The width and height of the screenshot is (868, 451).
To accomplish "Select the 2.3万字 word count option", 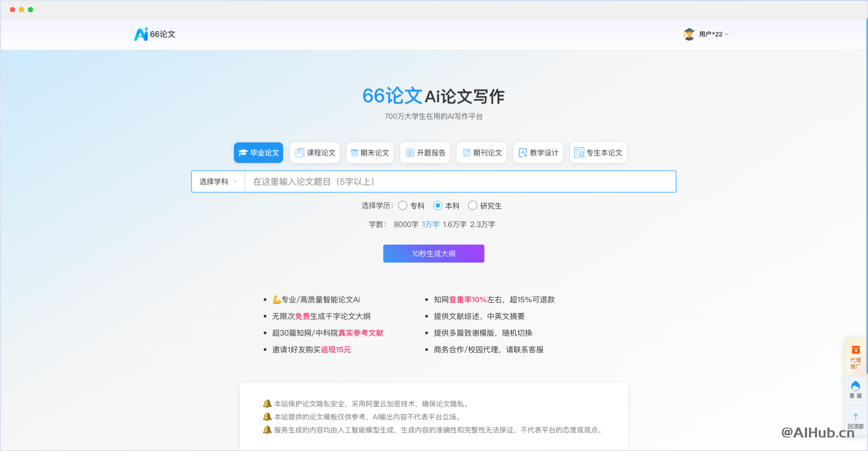I will pyautogui.click(x=482, y=224).
